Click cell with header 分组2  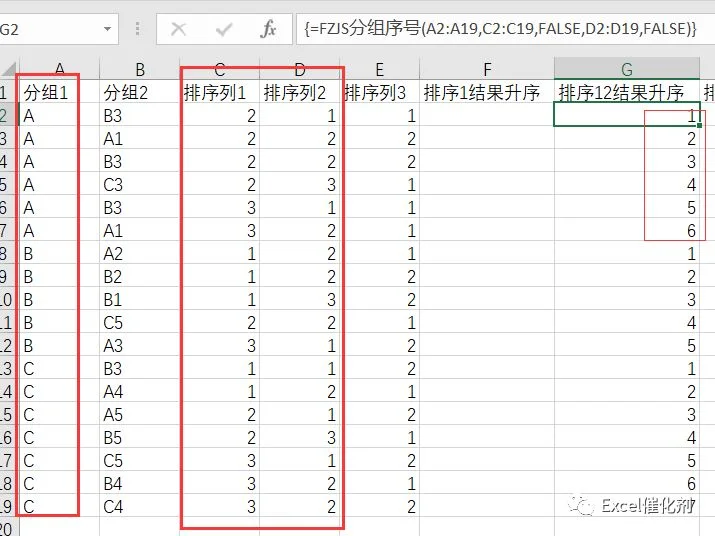pos(140,93)
